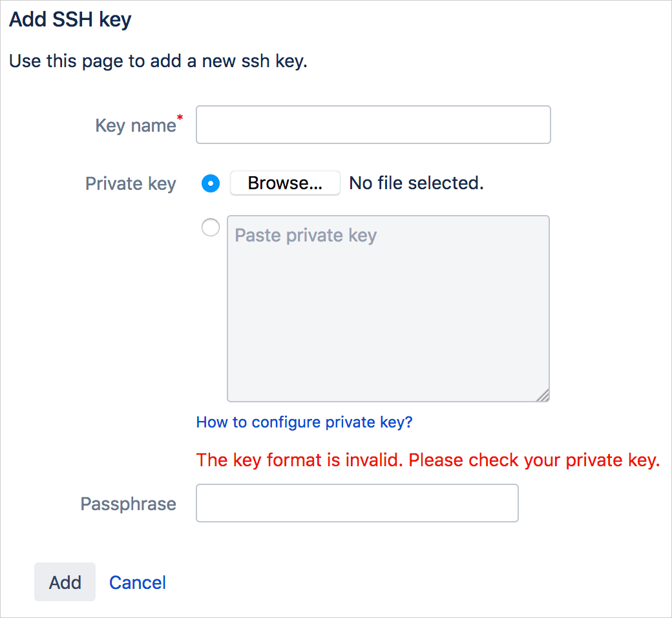Open the How to configure private key link
Viewport: 672px width, 618px height.
pyautogui.click(x=304, y=422)
